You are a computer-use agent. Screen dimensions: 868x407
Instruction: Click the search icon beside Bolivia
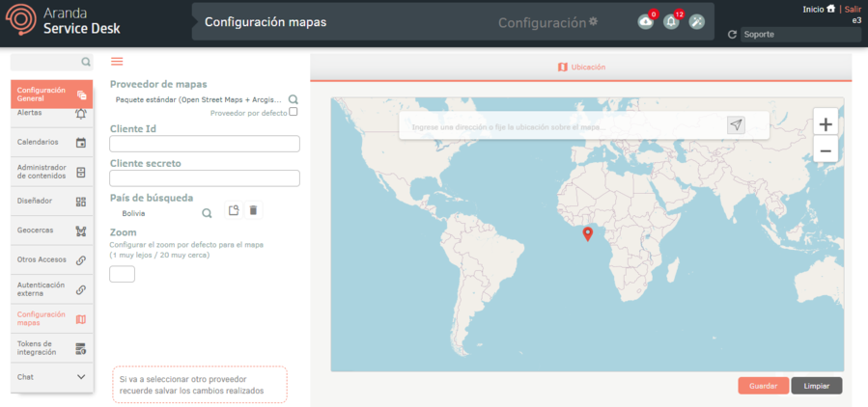coord(207,213)
